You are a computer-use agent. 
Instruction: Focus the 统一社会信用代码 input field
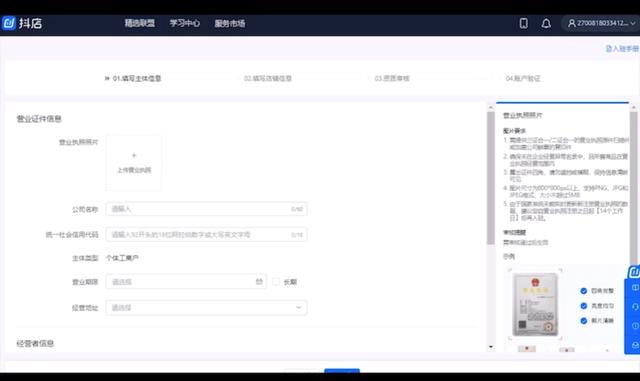pos(207,235)
